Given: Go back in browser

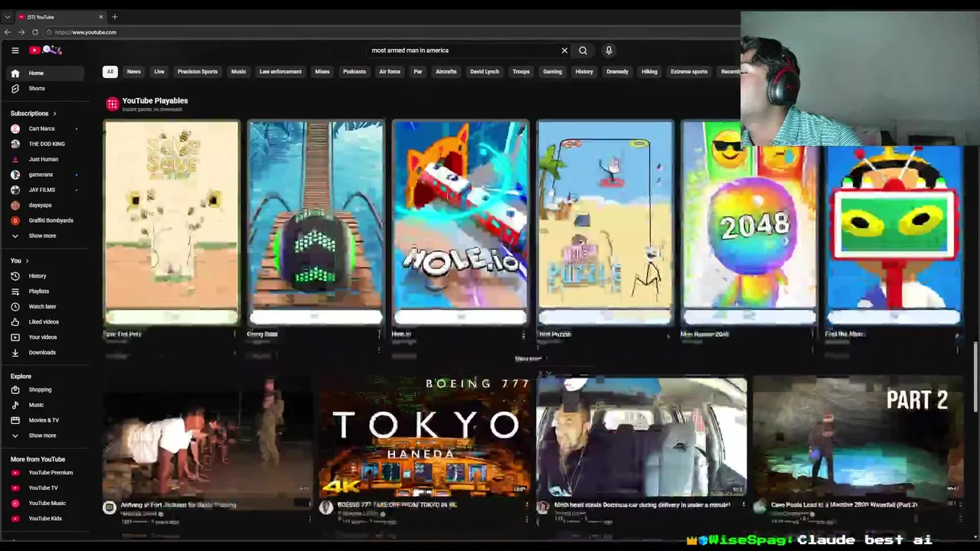Looking at the screenshot, I should pos(8,32).
